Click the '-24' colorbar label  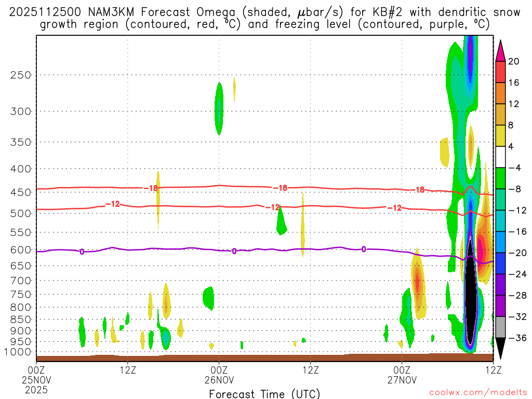point(518,274)
